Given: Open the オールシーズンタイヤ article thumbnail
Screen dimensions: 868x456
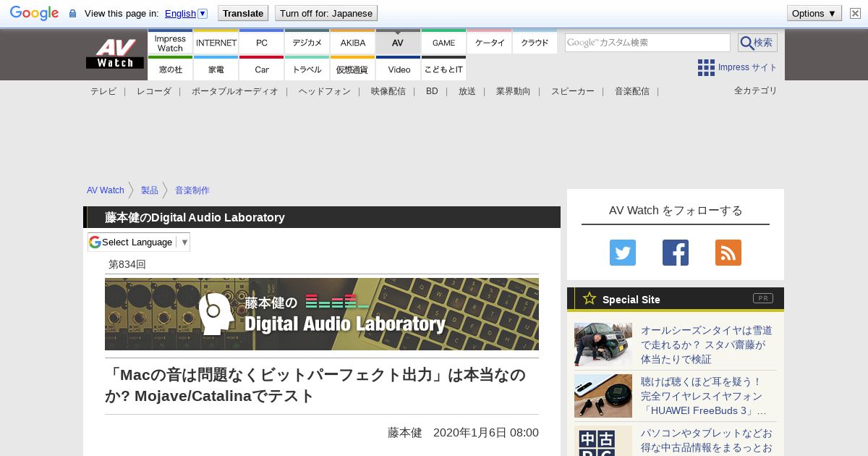Looking at the screenshot, I should click(603, 345).
